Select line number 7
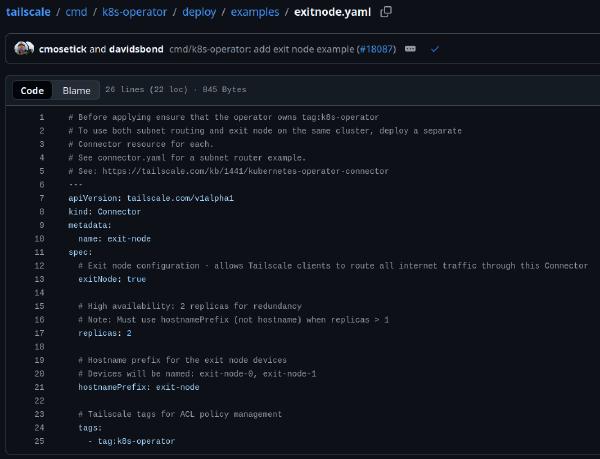The height and width of the screenshot is (459, 600). click(x=42, y=198)
